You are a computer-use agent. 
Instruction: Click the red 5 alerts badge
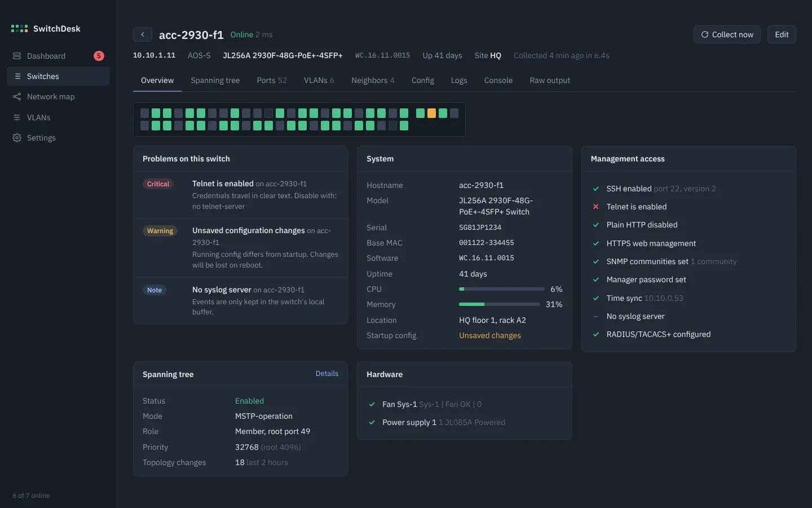(x=99, y=56)
